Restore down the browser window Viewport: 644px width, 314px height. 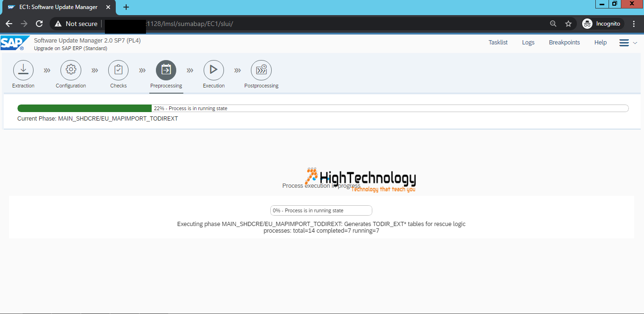[x=614, y=4]
